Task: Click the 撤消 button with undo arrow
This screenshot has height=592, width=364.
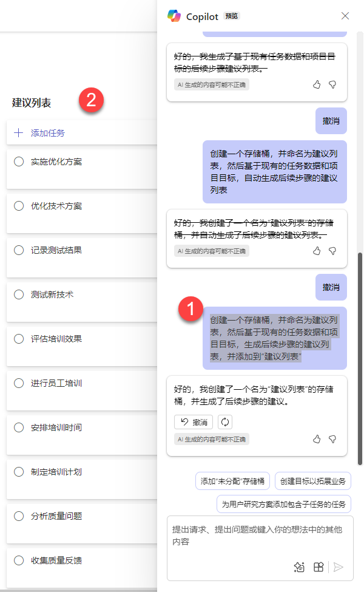Action: tap(194, 422)
